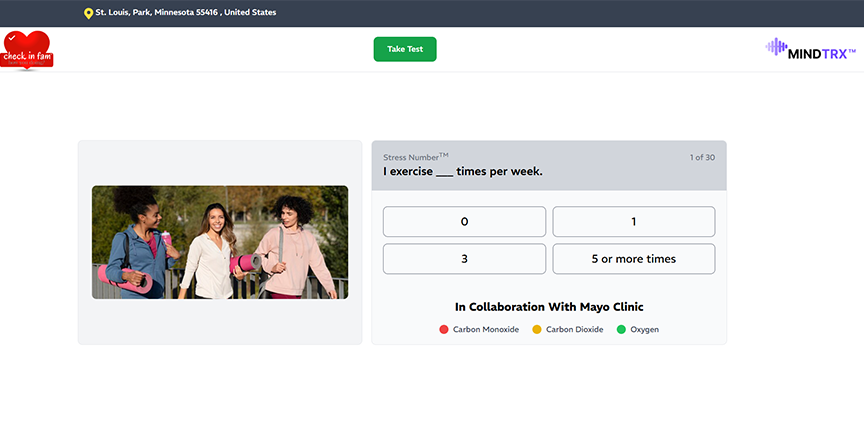864x436 pixels.
Task: Open the red heart Check in Fam logo
Action: click(x=27, y=50)
